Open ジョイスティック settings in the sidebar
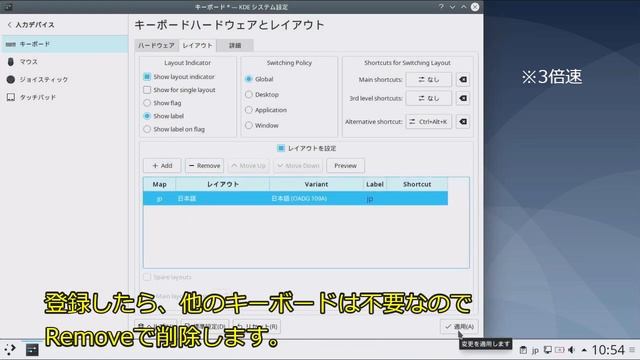This screenshot has width=640, height=360. (64, 80)
